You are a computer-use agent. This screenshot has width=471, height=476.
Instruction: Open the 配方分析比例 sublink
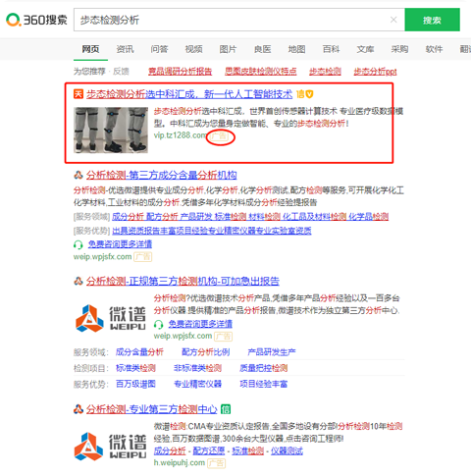206,352
